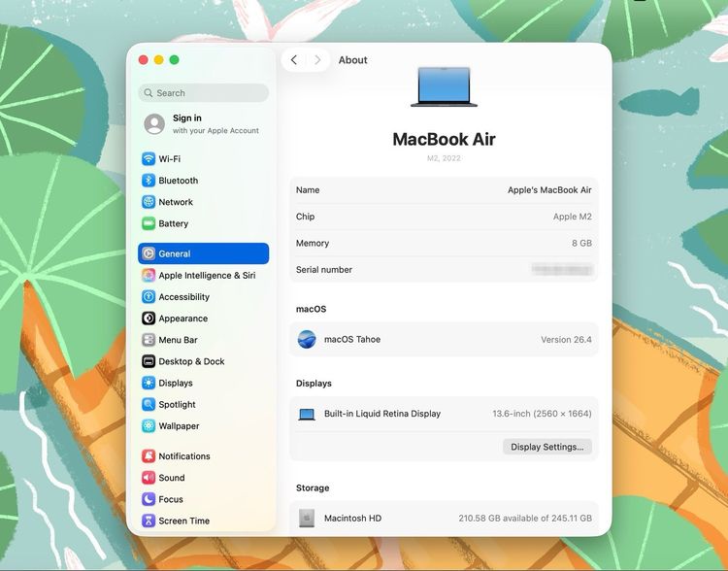Click the yellow minimize window button
The image size is (728, 571).
coord(159,60)
